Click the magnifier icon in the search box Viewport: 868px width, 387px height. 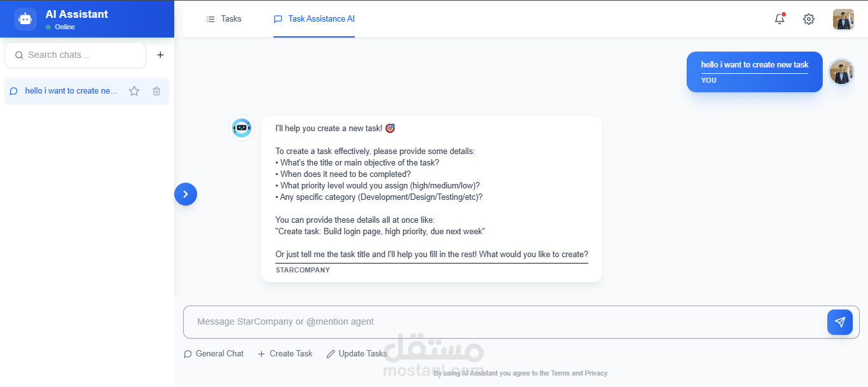(x=19, y=55)
